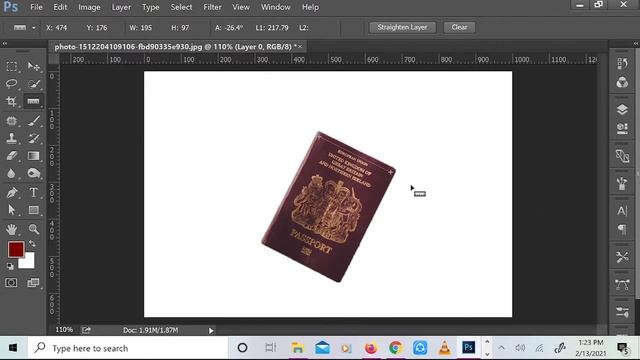Open File Explorer from the taskbar
Screen dimensions: 640x360
298,348
